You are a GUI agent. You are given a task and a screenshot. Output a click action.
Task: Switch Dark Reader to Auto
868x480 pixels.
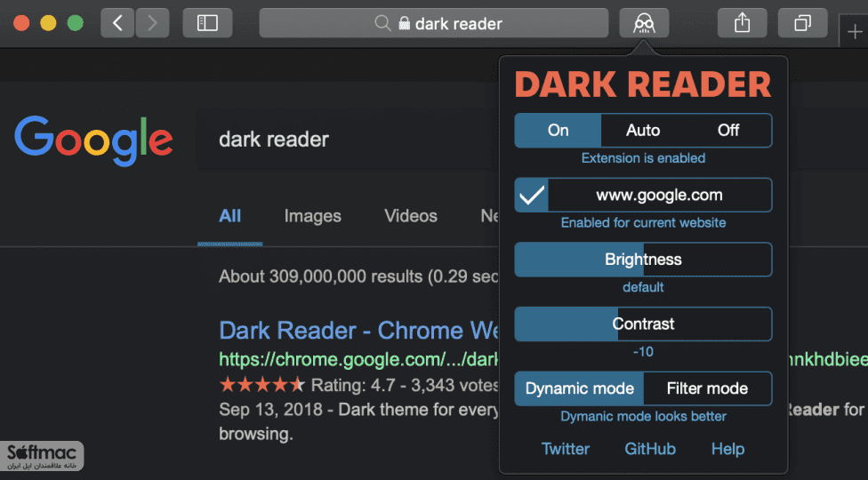click(x=643, y=131)
